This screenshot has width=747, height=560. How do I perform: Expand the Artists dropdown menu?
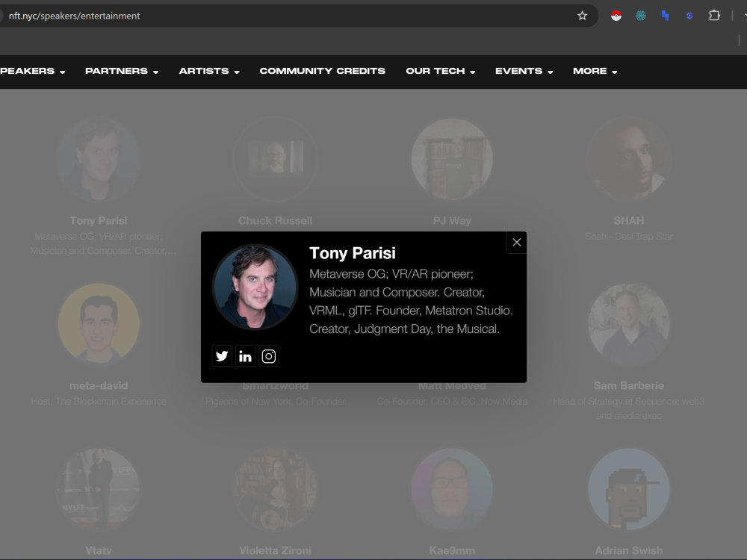pos(209,71)
